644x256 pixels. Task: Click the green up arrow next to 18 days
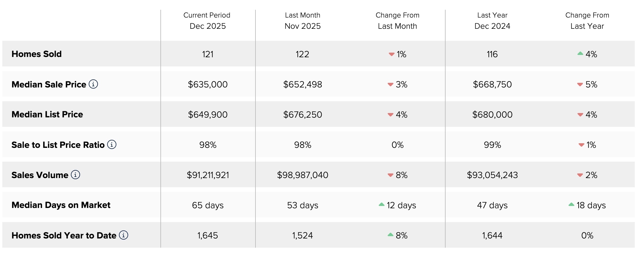coord(571,205)
